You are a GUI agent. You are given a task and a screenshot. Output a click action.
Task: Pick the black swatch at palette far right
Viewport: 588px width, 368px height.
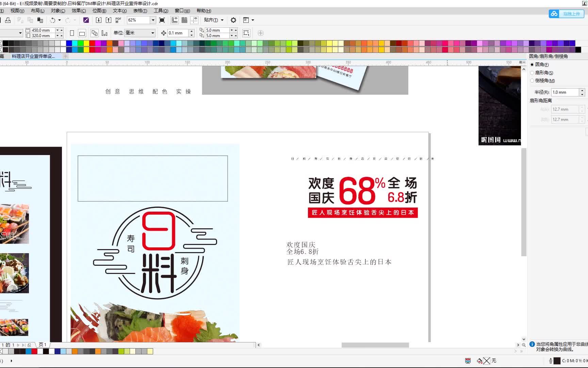pos(578,50)
